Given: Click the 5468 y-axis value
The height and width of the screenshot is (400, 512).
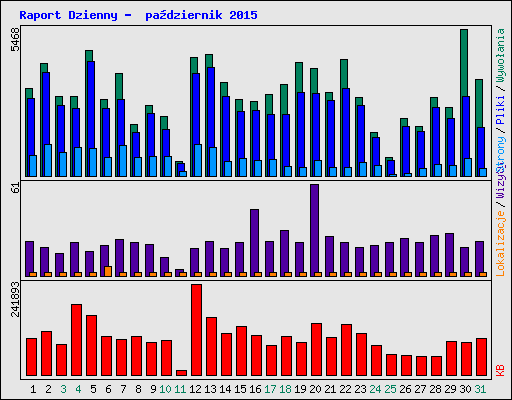Looking at the screenshot, I should (15, 40).
